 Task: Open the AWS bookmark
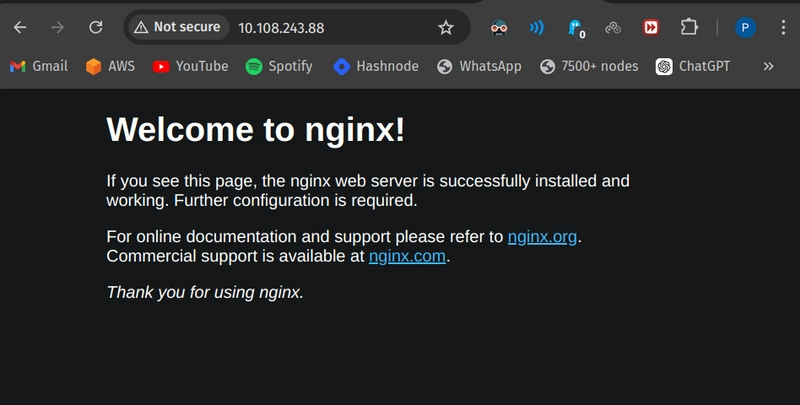110,66
